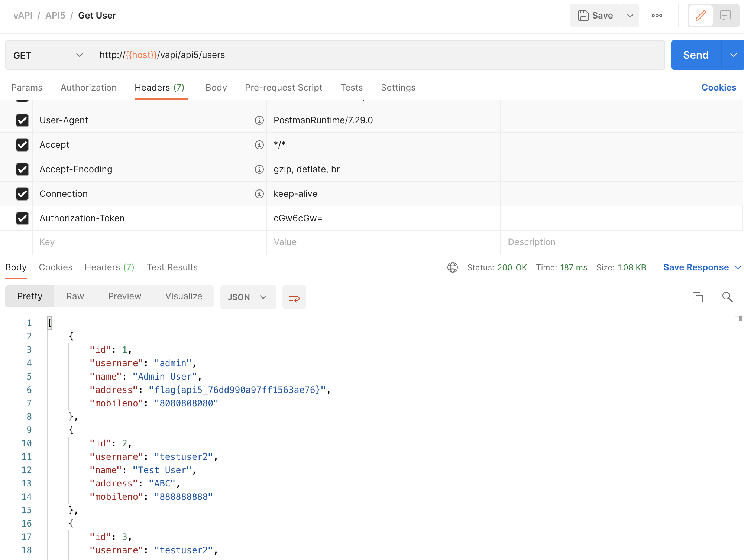Click the API5 breadcrumb link

(x=55, y=16)
